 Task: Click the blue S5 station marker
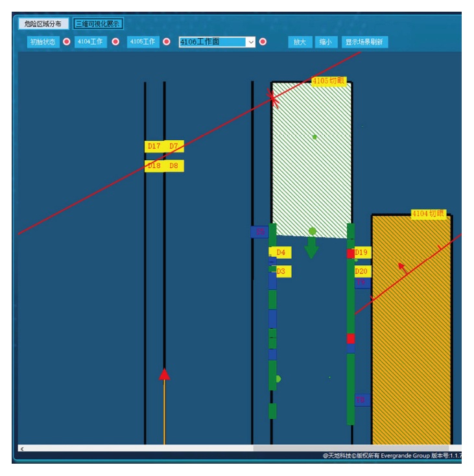point(259,232)
